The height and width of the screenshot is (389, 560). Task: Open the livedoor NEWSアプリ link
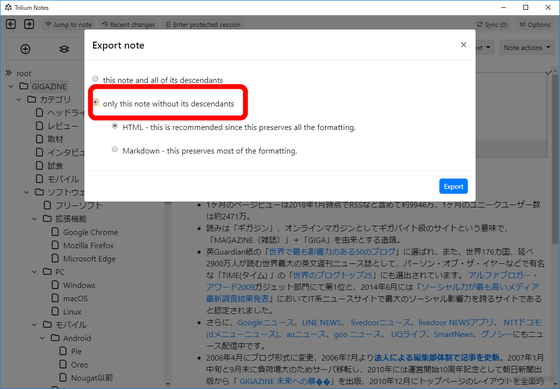(x=456, y=323)
